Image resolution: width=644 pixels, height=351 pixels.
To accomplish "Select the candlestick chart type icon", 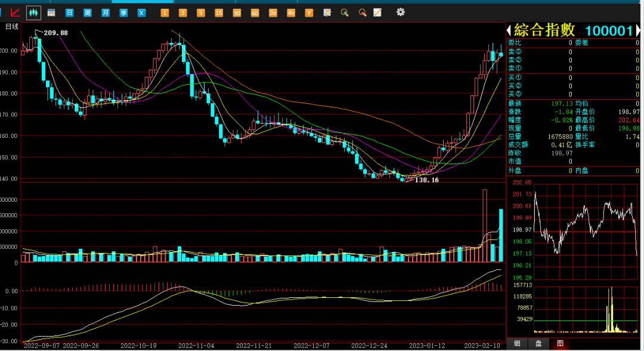I will [34, 12].
